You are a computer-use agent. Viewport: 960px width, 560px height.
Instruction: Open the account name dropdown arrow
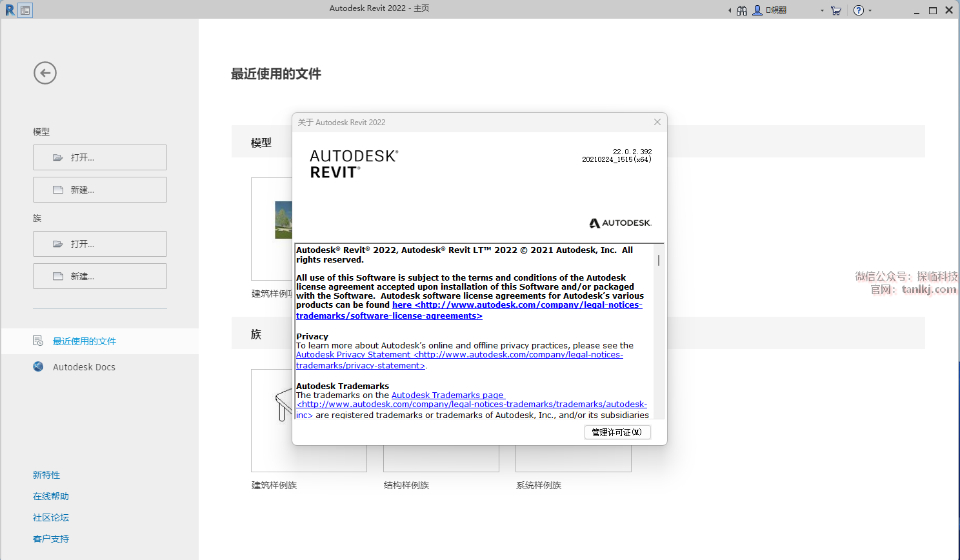pyautogui.click(x=822, y=10)
